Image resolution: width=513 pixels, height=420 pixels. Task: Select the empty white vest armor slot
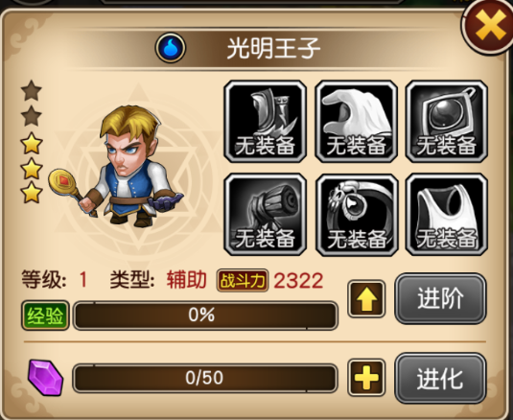coord(447,215)
